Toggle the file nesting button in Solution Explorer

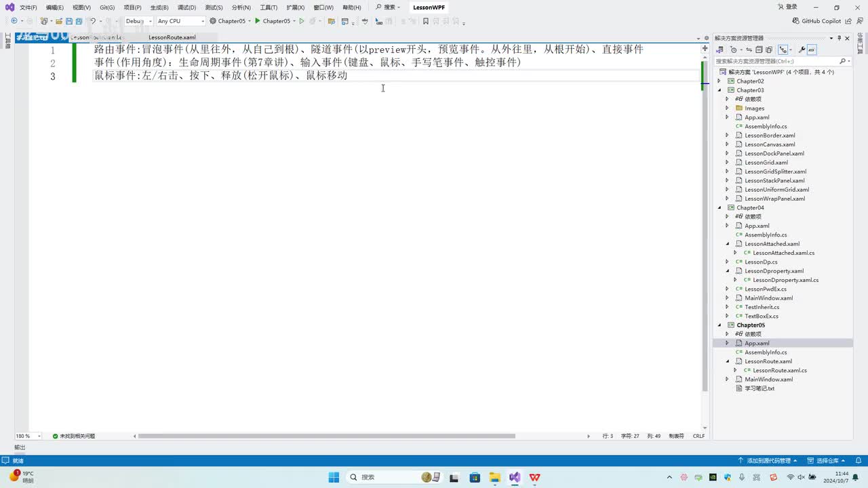point(784,49)
